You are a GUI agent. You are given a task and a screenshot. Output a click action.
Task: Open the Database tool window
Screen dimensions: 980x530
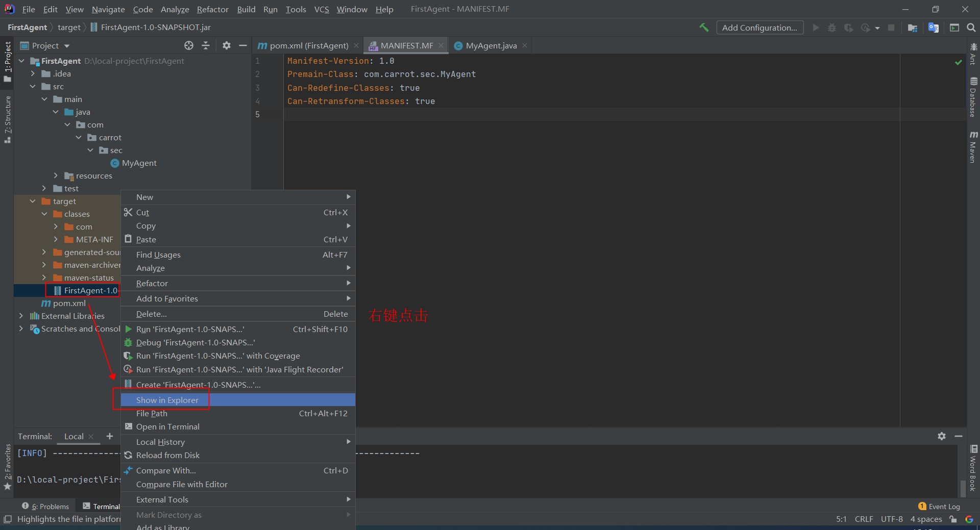[x=973, y=97]
